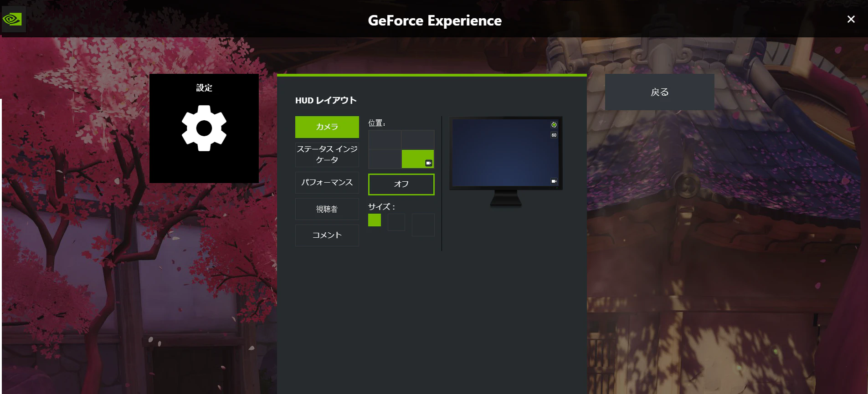The image size is (868, 394).
Task: Pick the medium camera size
Action: click(x=396, y=222)
